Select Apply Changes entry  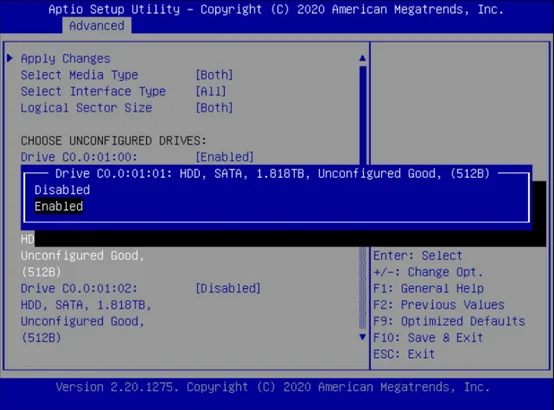point(66,58)
